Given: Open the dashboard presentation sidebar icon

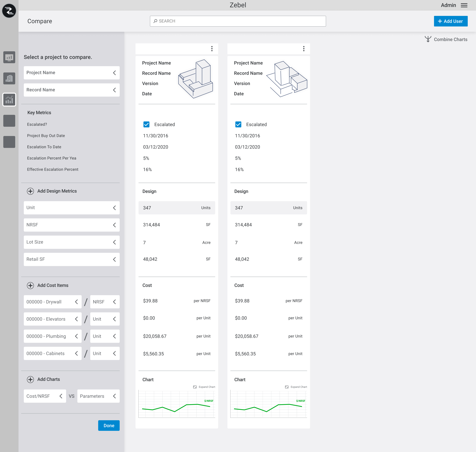Looking at the screenshot, I should [x=9, y=57].
